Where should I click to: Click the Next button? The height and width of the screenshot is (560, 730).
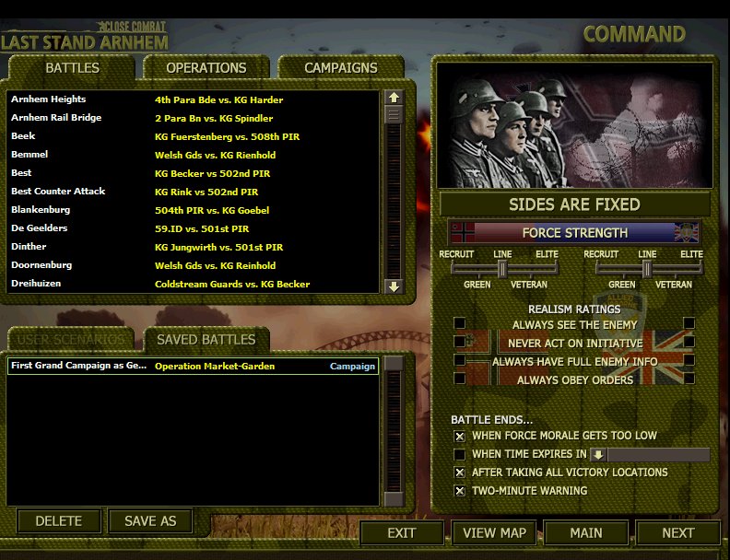[678, 533]
